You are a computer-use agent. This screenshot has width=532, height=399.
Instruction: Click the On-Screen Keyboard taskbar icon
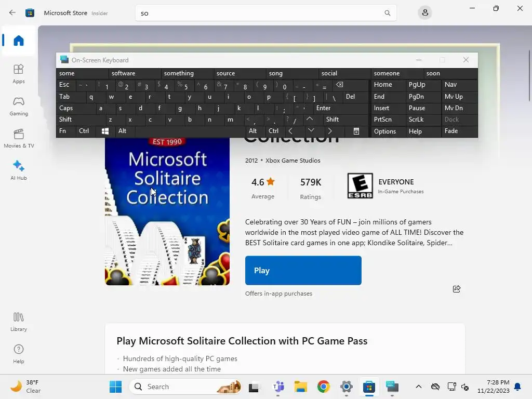(392, 387)
